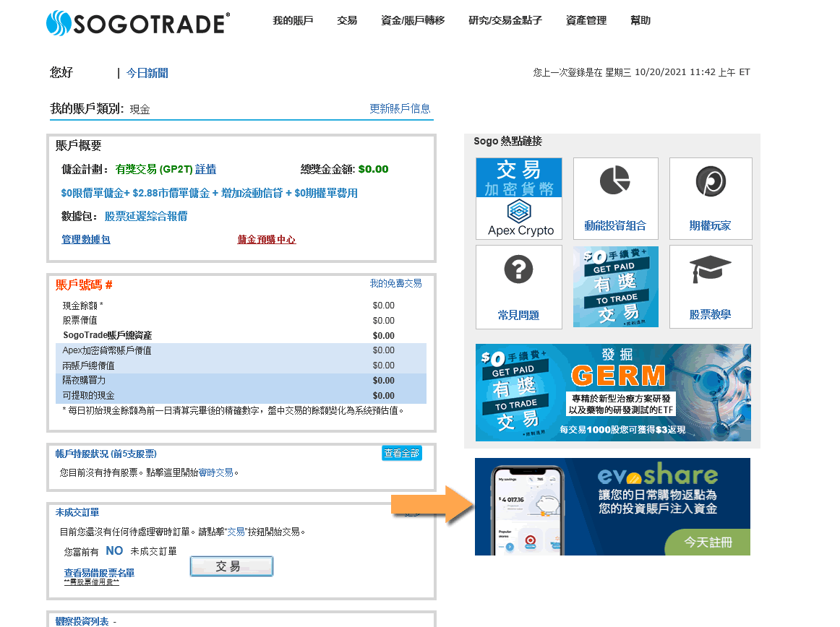
Task: Click the 有獎交易 (GP2T) plan name
Action: click(154, 169)
